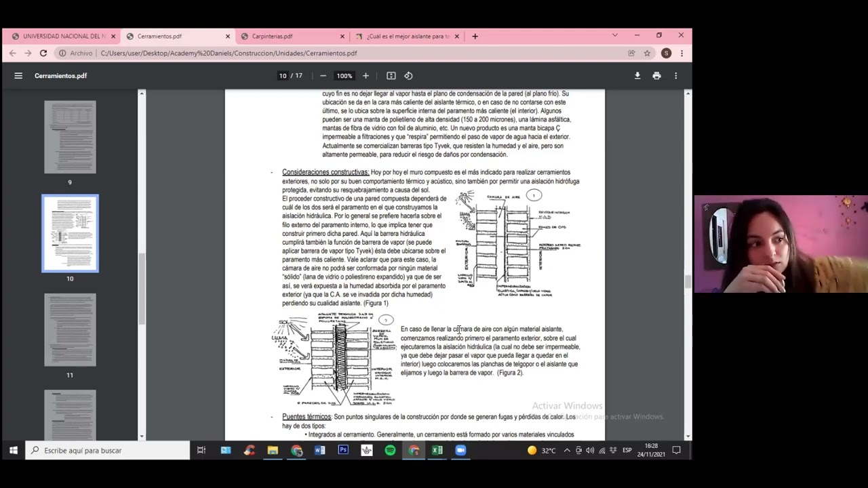The height and width of the screenshot is (488, 868).
Task: Go forward in browser history
Action: pyautogui.click(x=28, y=53)
